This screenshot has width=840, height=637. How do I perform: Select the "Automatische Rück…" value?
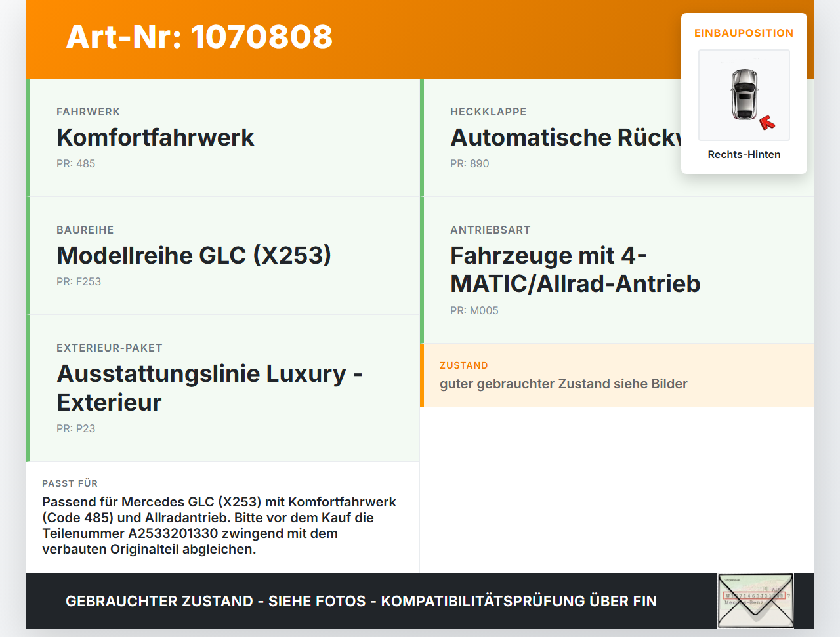click(x=566, y=137)
